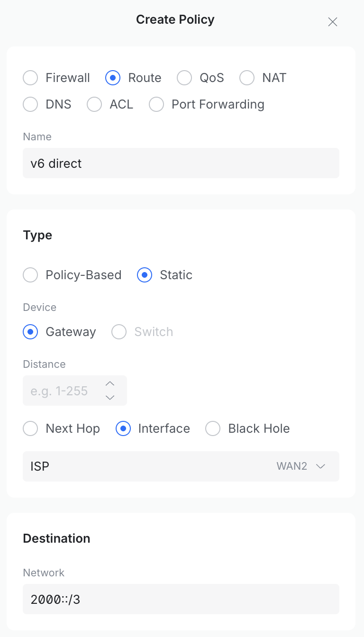364x637 pixels.
Task: Select the Black Hole route option
Action: (x=213, y=428)
